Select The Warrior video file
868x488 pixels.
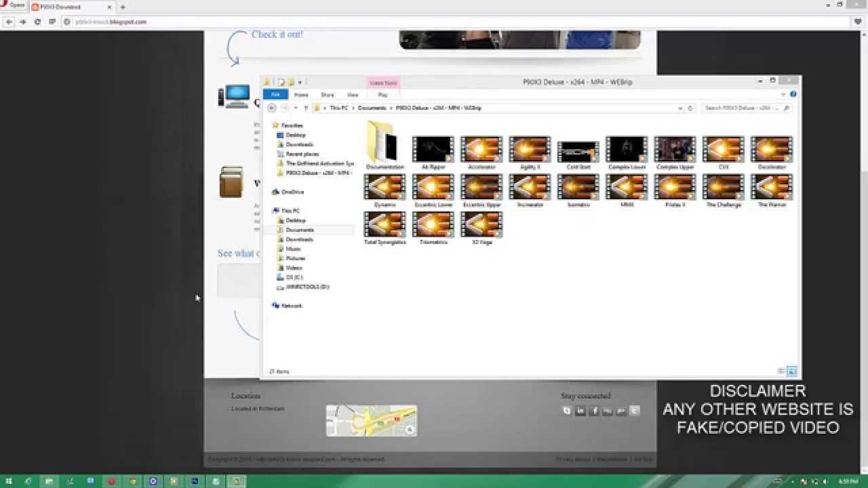(772, 190)
